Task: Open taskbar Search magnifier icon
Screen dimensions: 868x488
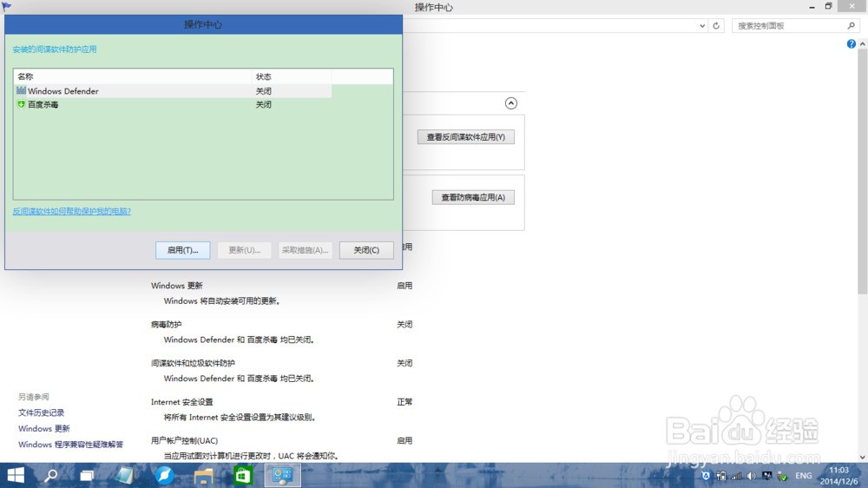Action: (50, 475)
